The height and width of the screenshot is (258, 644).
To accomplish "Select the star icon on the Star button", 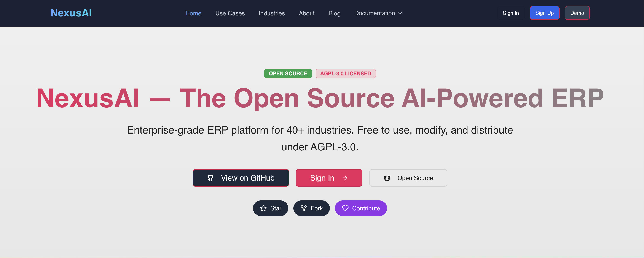I will pos(263,208).
